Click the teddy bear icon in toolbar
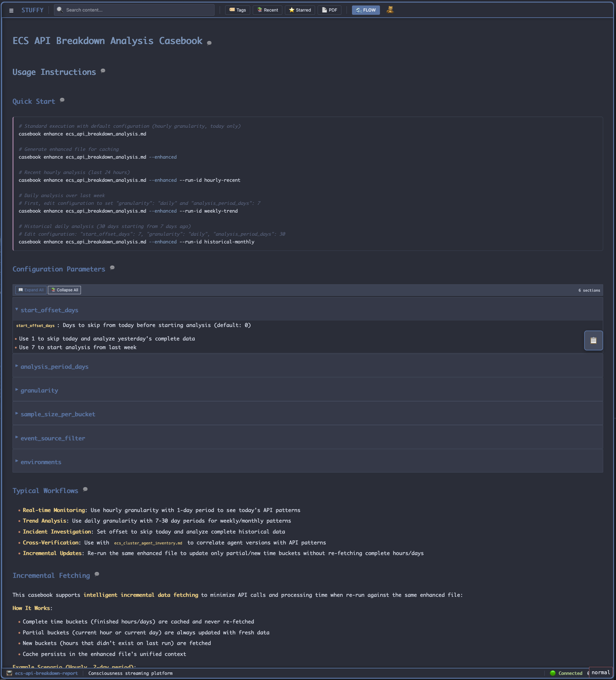The height and width of the screenshot is (680, 616). point(390,10)
